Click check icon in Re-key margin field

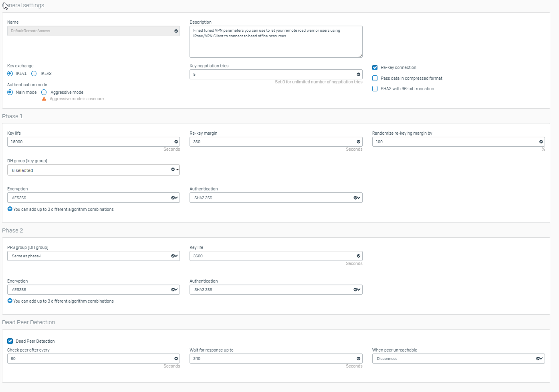pyautogui.click(x=358, y=142)
